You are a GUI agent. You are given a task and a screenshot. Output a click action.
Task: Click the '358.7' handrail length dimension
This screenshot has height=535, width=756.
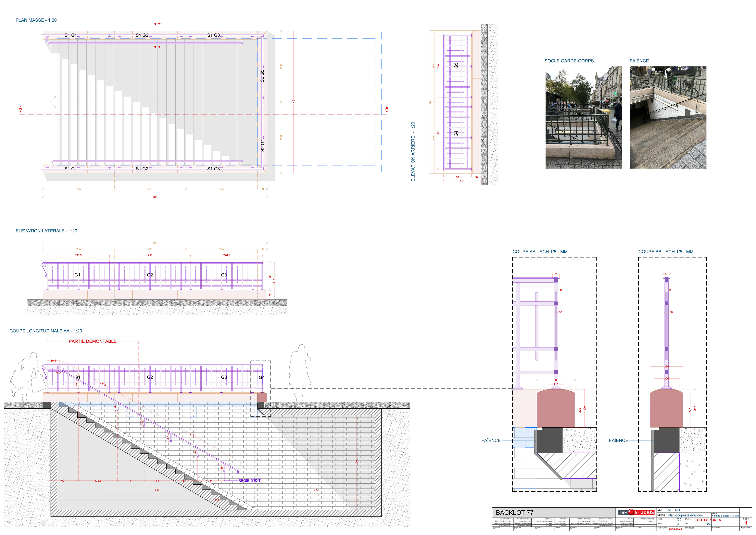pos(192,436)
